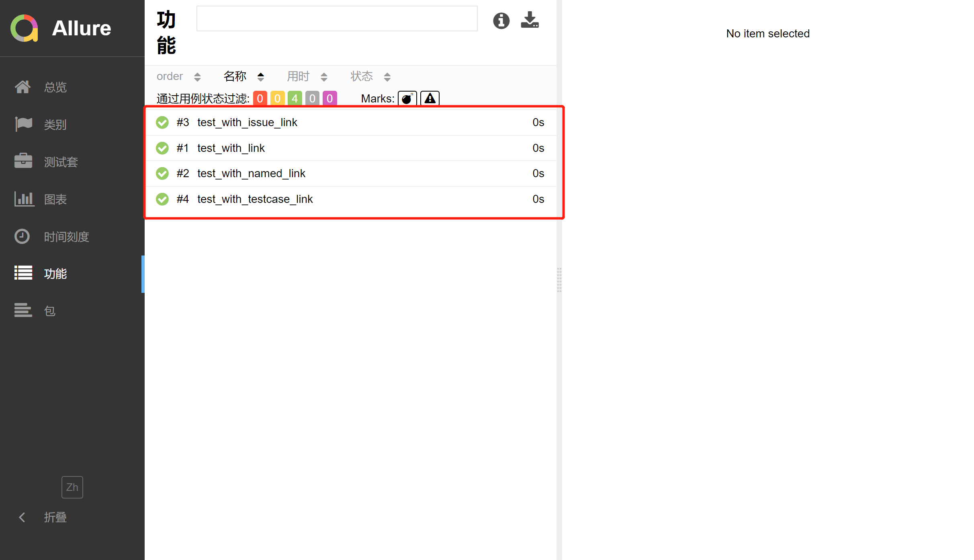Switch to the 功能 behaviors section
This screenshot has width=974, height=560.
[x=55, y=273]
